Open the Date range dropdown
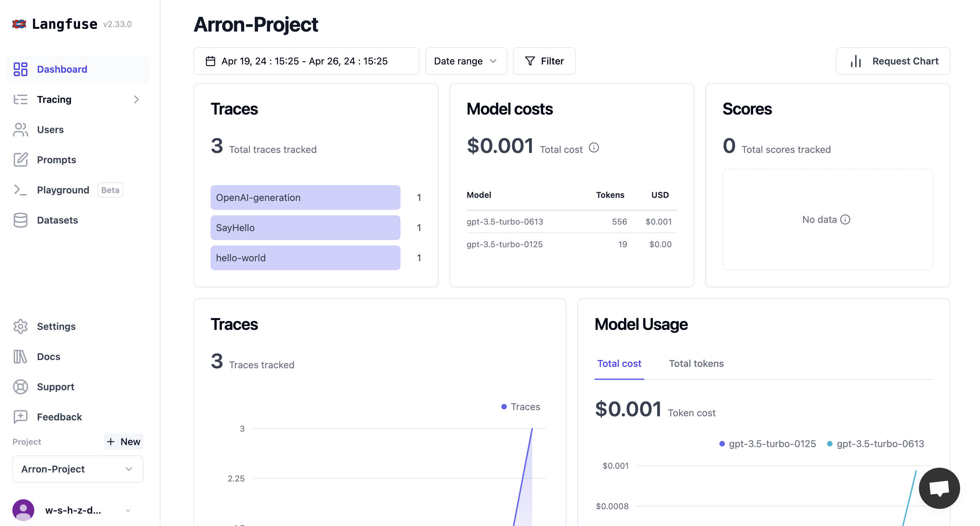This screenshot has height=526, width=980. click(466, 61)
